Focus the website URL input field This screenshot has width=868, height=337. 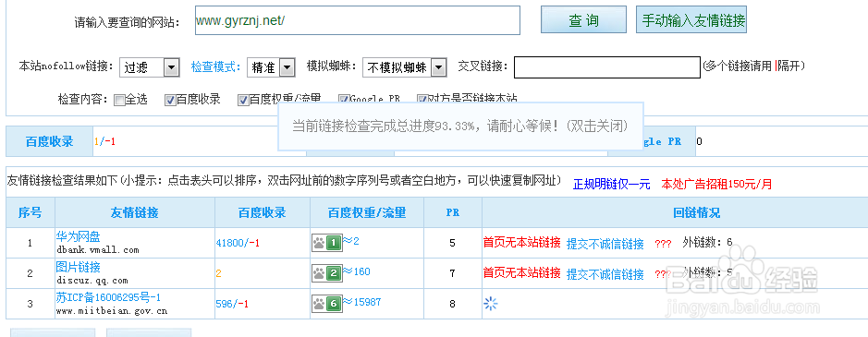pos(358,20)
